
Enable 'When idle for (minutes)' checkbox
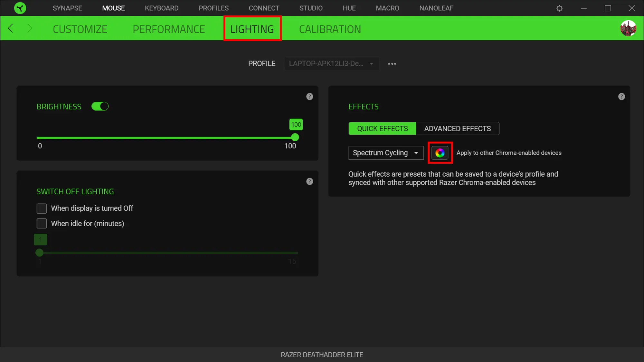click(x=42, y=224)
